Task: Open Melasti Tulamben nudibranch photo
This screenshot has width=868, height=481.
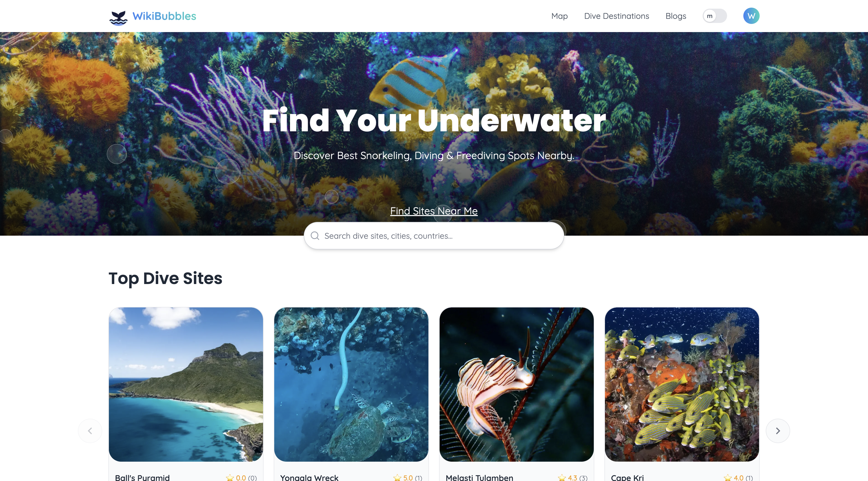Action: 517,384
